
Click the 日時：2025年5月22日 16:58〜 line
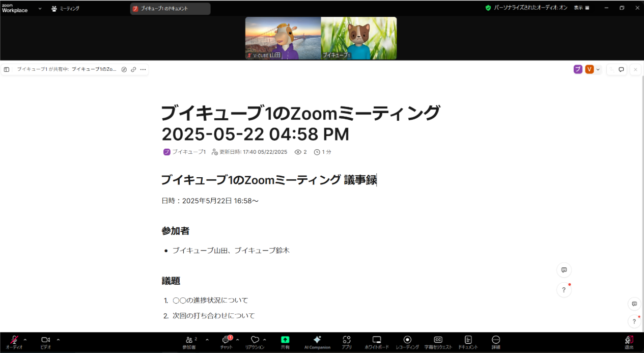[x=210, y=201]
